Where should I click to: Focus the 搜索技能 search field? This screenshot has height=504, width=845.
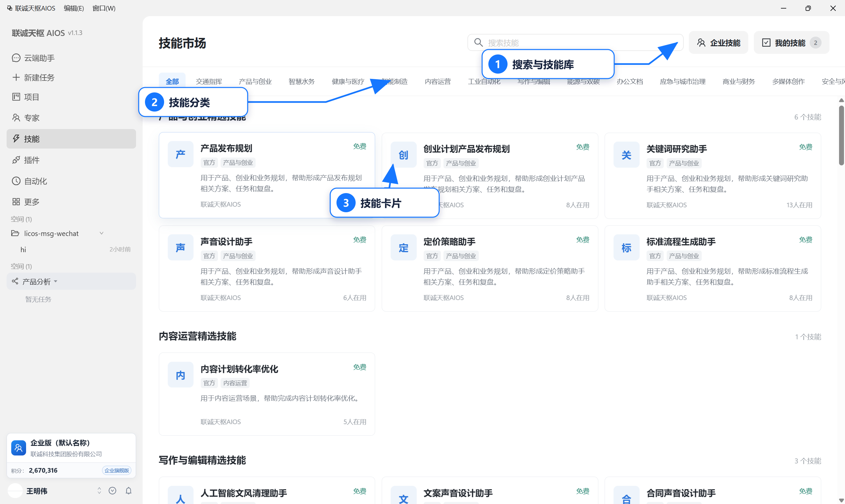(x=575, y=43)
